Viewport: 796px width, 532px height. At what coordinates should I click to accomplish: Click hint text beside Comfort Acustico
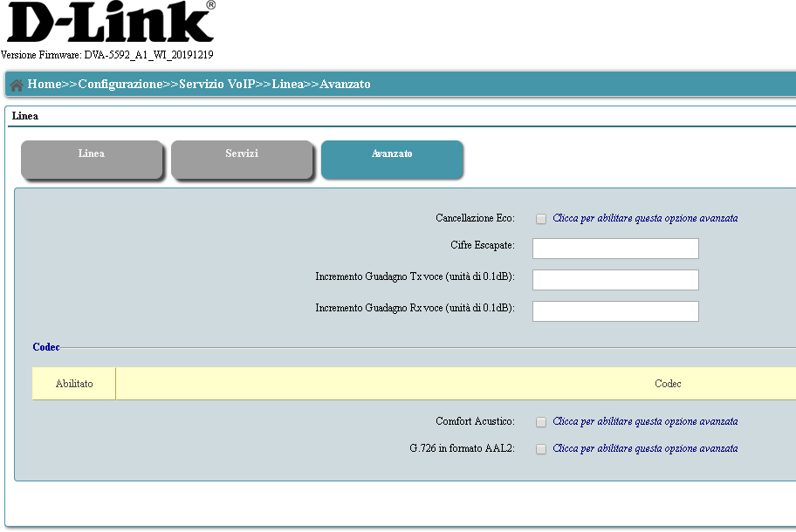pyautogui.click(x=645, y=421)
